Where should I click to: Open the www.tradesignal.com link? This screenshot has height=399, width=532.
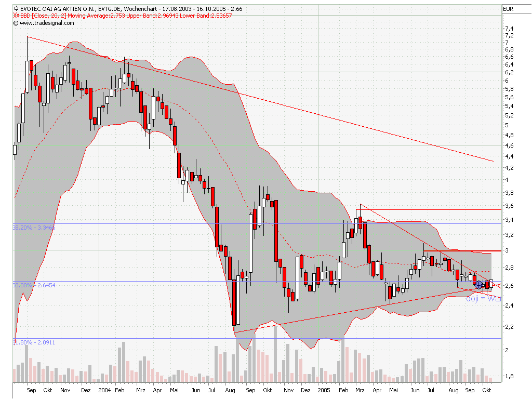click(x=47, y=22)
